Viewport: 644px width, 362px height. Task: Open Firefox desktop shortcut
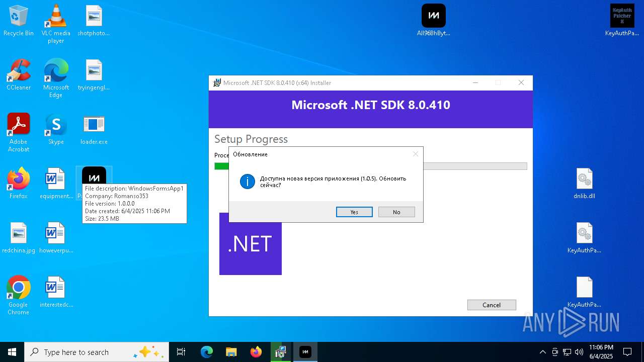coord(19,184)
